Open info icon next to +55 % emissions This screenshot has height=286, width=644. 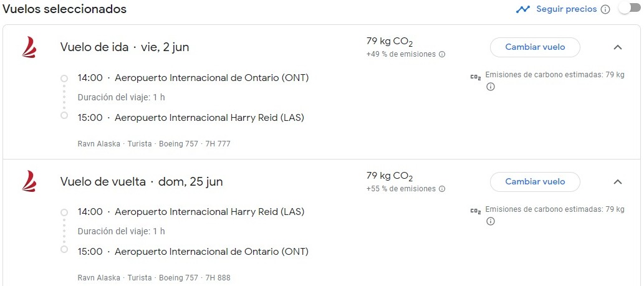442,189
